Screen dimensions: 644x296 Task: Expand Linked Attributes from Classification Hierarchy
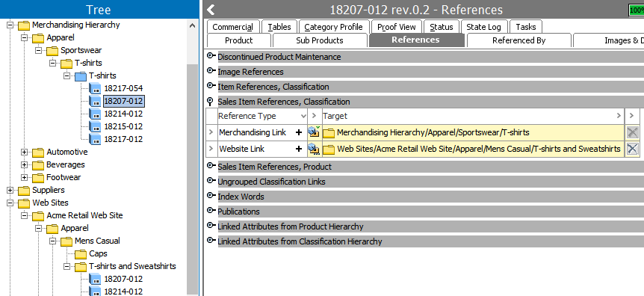tap(211, 241)
